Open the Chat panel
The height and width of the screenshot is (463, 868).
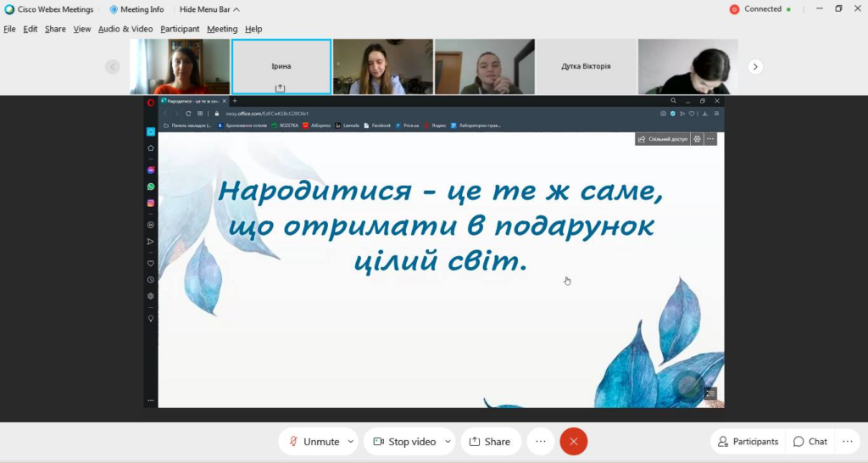pyautogui.click(x=810, y=441)
